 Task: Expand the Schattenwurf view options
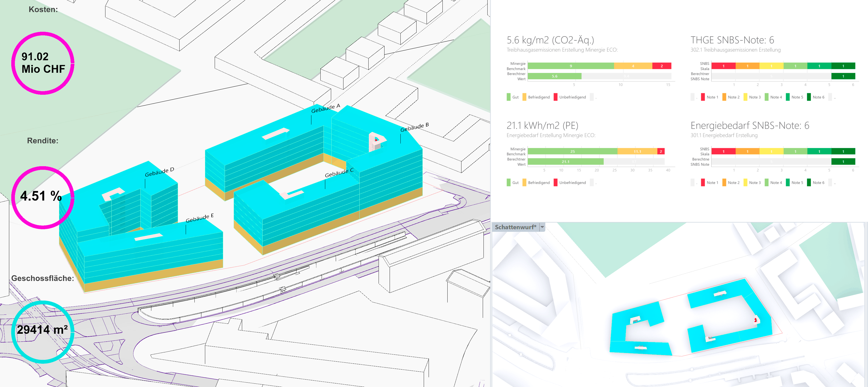[542, 227]
